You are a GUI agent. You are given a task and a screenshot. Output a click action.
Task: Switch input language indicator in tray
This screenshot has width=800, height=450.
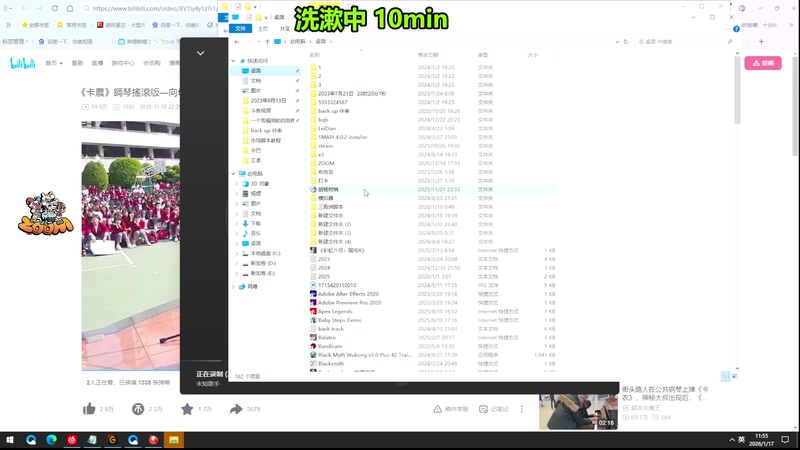pyautogui.click(x=742, y=440)
